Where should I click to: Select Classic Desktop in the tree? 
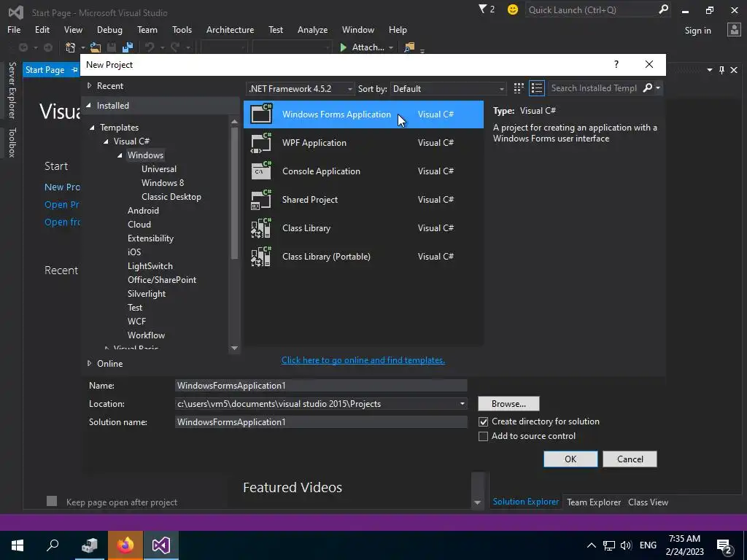tap(171, 197)
